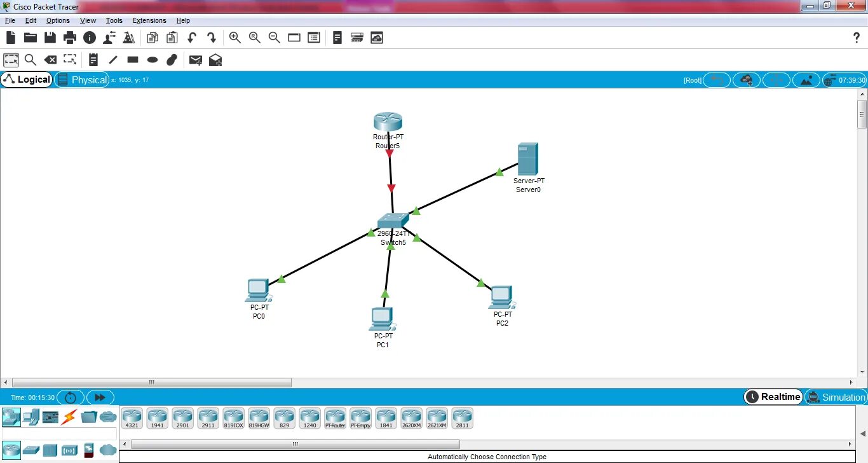The width and height of the screenshot is (868, 463).
Task: Open the network information icon
Action: pyautogui.click(x=90, y=38)
